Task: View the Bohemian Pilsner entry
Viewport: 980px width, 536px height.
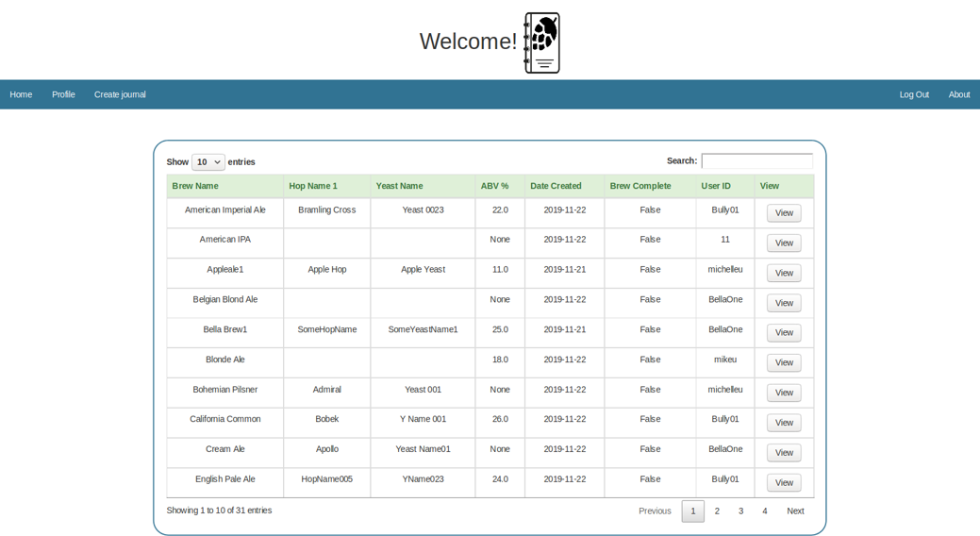Action: point(783,393)
